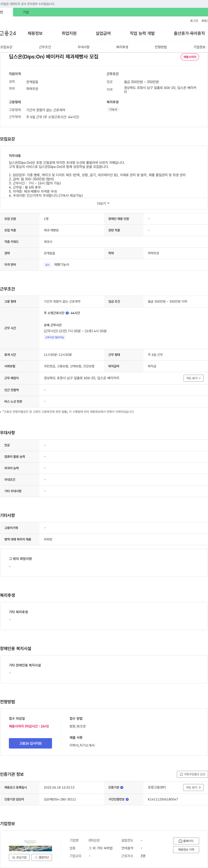
Task: Click the registration date 2025.06.18 16:32:13
Action: pos(59,787)
